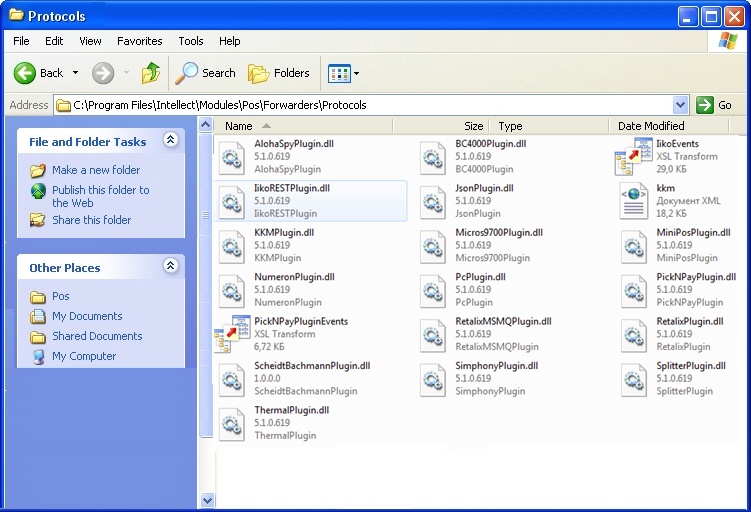Open the Address bar dropdown arrow
The image size is (751, 512).
(681, 105)
